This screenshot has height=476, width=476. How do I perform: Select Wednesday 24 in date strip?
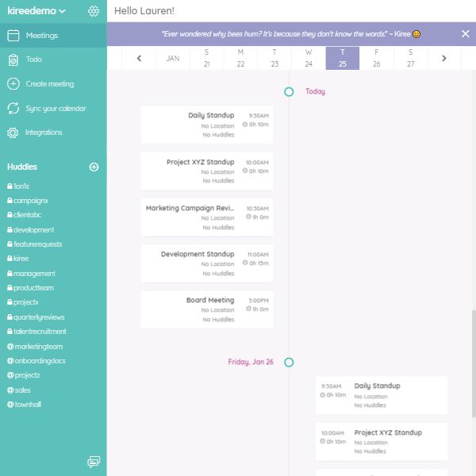(309, 58)
